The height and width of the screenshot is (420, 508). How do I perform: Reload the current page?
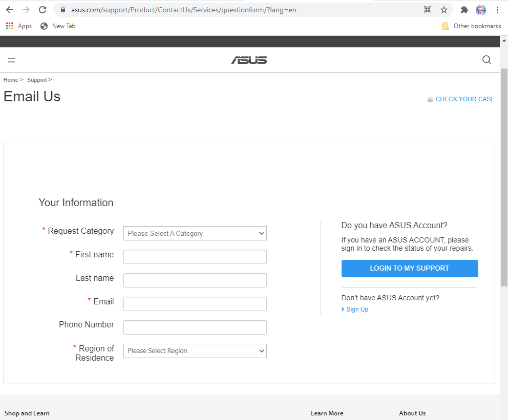(x=43, y=10)
